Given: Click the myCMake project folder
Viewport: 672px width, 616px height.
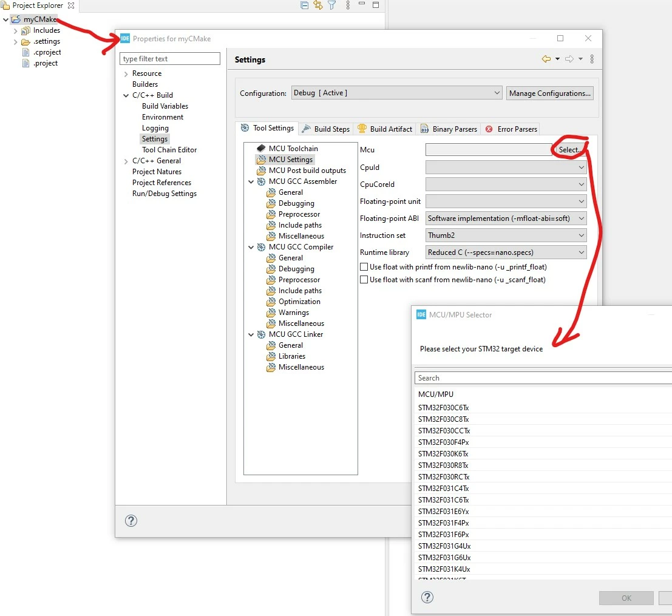Looking at the screenshot, I should click(x=39, y=19).
